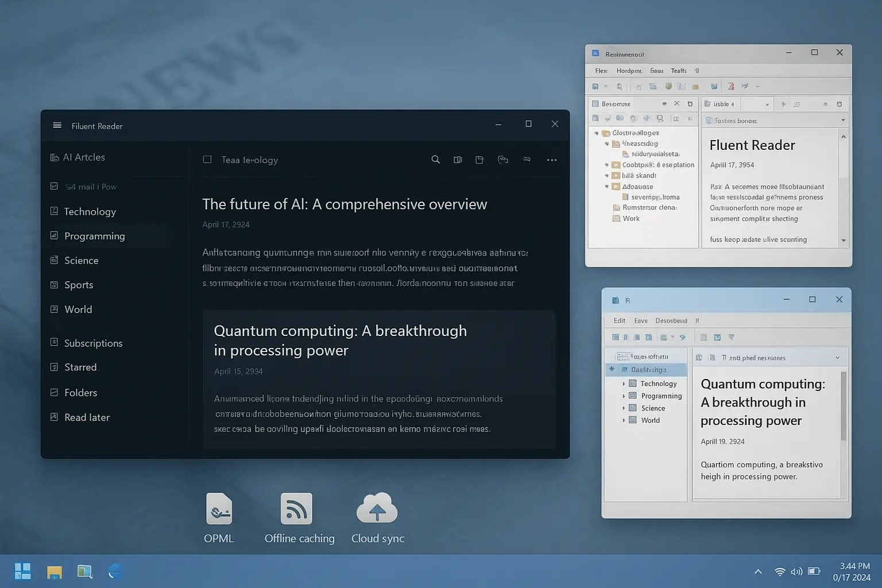Viewport: 882px width, 588px height.
Task: Click the plus icon beside the usble tab dropdown
Action: pyautogui.click(x=783, y=104)
